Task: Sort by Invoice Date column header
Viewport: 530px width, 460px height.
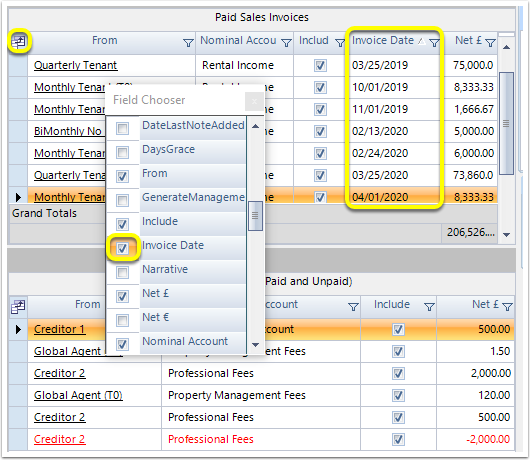Action: (383, 41)
